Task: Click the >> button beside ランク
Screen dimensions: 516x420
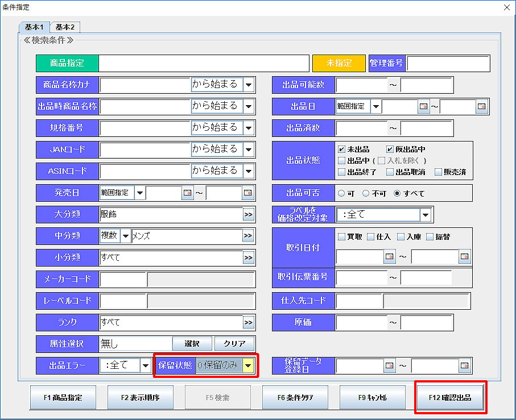Action: click(248, 323)
